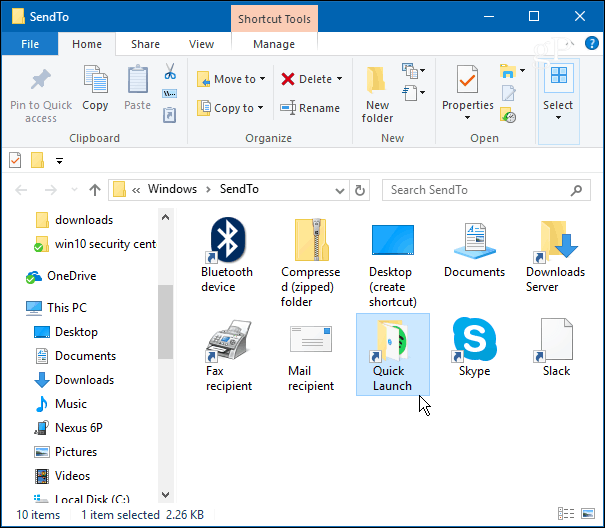This screenshot has width=605, height=528.
Task: Open Videos in navigation pane
Action: pyautogui.click(x=63, y=476)
